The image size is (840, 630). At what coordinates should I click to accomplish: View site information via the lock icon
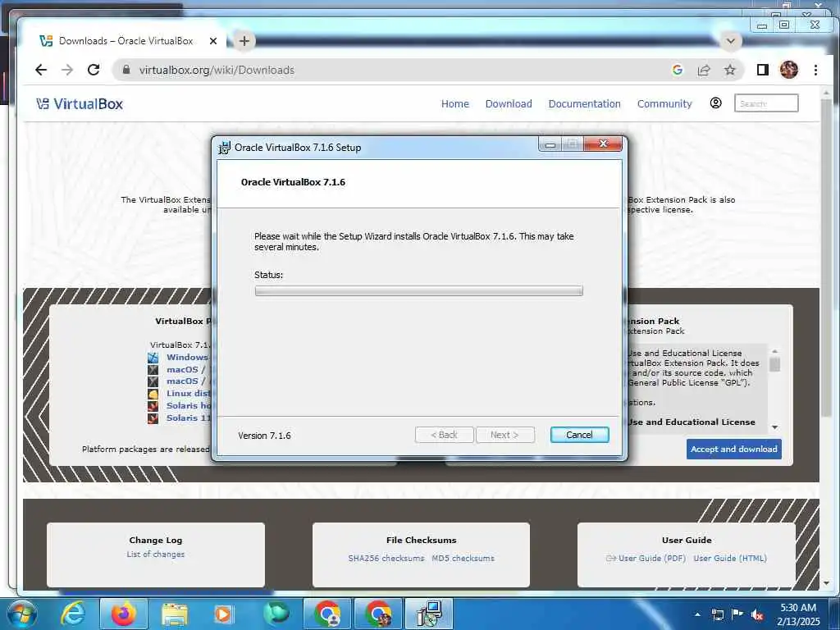pos(126,70)
